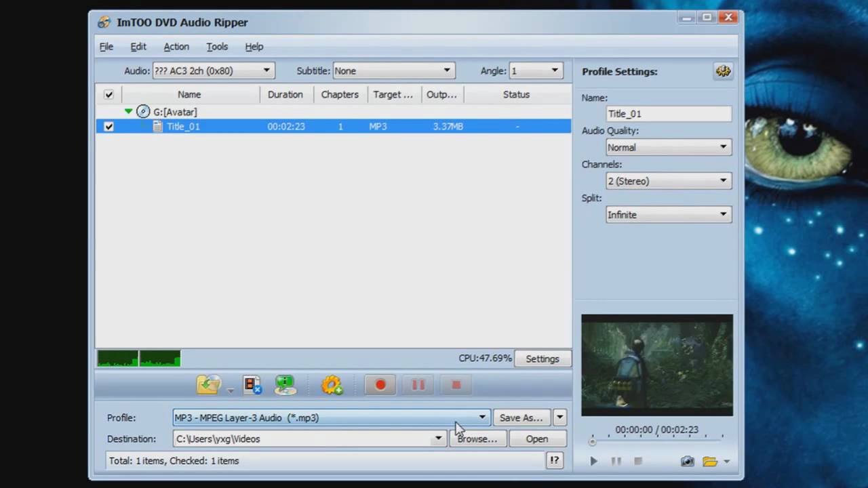Click the preview video thumbnail
This screenshot has width=868, height=488.
click(x=657, y=365)
